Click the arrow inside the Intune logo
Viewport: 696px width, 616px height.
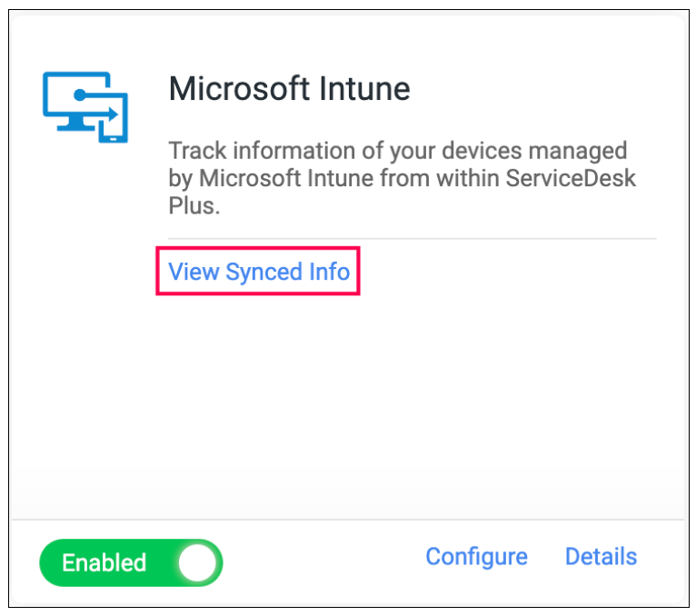click(x=95, y=104)
